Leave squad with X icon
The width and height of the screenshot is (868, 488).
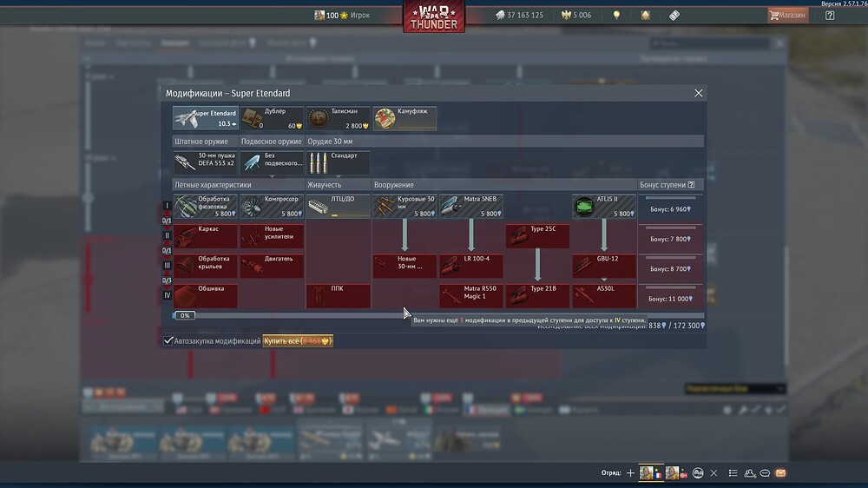713,473
